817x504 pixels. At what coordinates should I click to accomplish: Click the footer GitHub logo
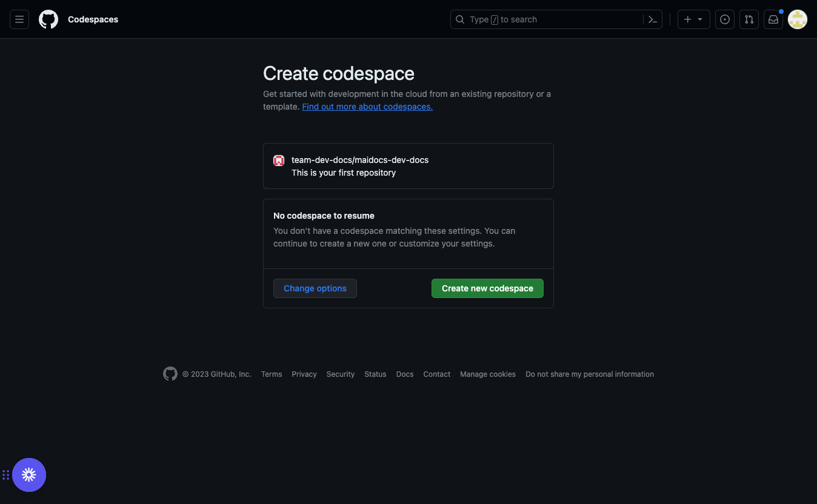170,374
